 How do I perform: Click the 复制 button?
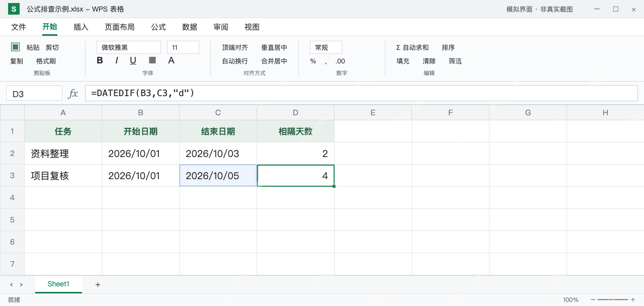click(x=17, y=61)
